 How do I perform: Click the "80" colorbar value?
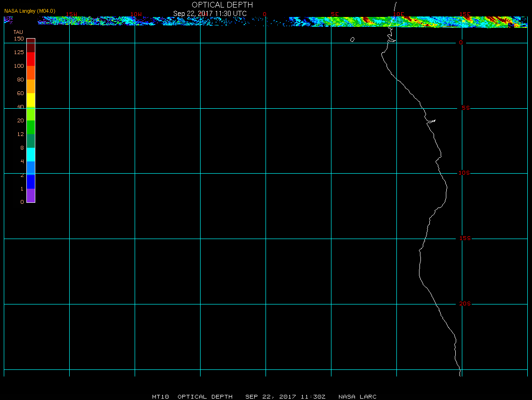click(x=21, y=80)
